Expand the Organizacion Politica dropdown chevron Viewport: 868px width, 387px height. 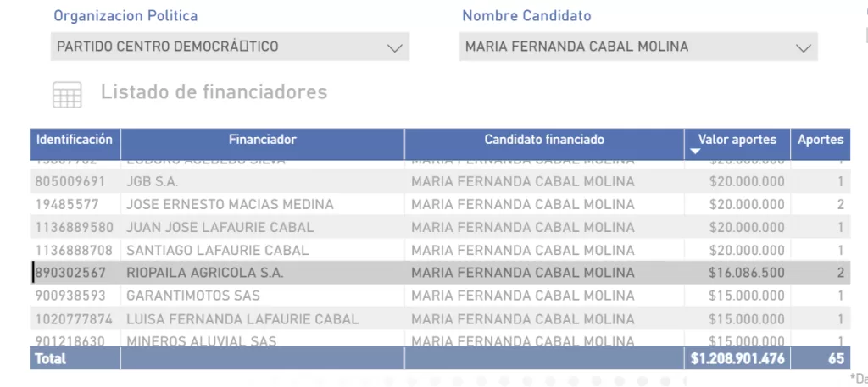click(395, 47)
